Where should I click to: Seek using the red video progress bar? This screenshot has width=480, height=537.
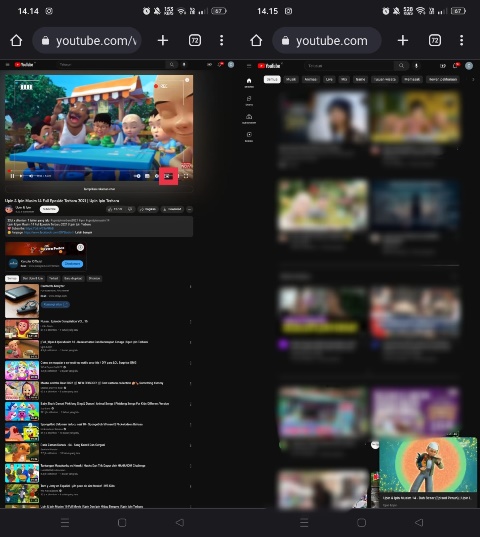(x=99, y=170)
